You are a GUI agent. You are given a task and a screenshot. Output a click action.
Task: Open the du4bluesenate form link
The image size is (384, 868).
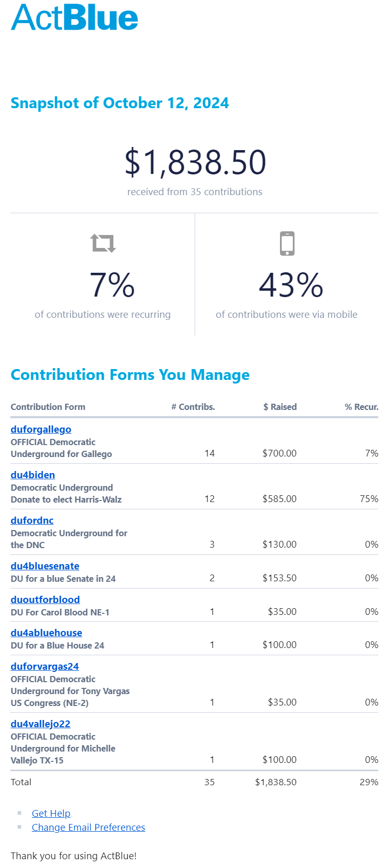45,566
